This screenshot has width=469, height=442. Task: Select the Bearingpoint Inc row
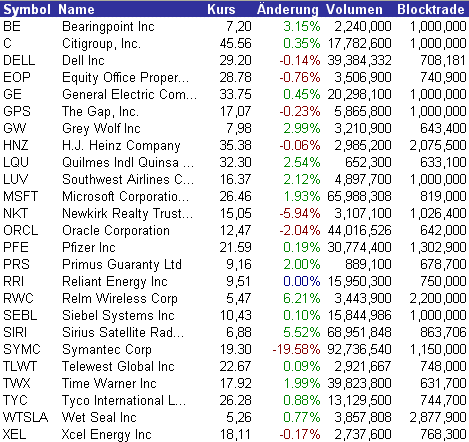[x=234, y=26]
